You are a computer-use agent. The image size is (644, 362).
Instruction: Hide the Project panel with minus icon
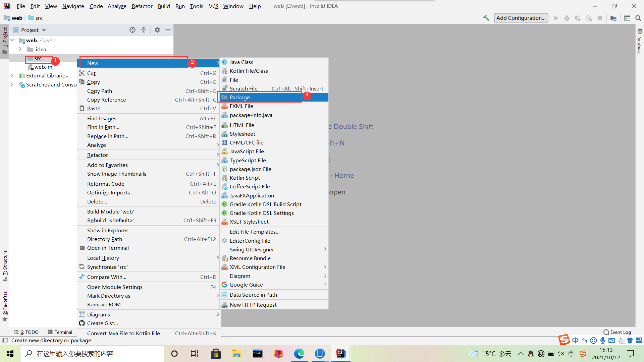(168, 30)
